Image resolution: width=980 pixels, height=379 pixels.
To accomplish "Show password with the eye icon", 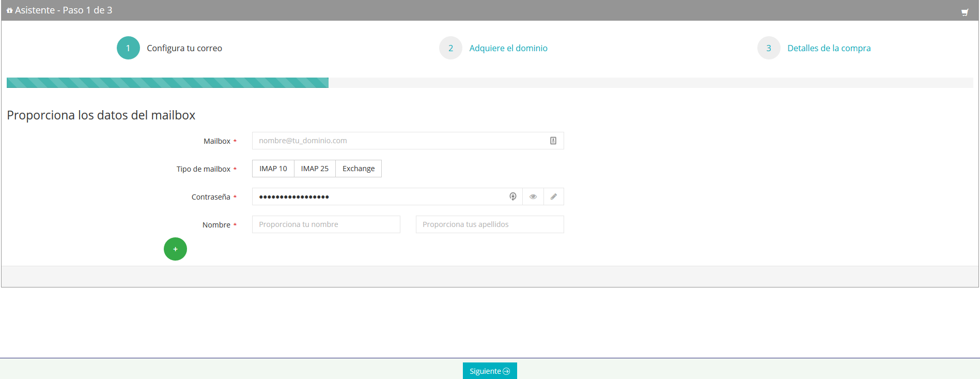I will pos(533,196).
